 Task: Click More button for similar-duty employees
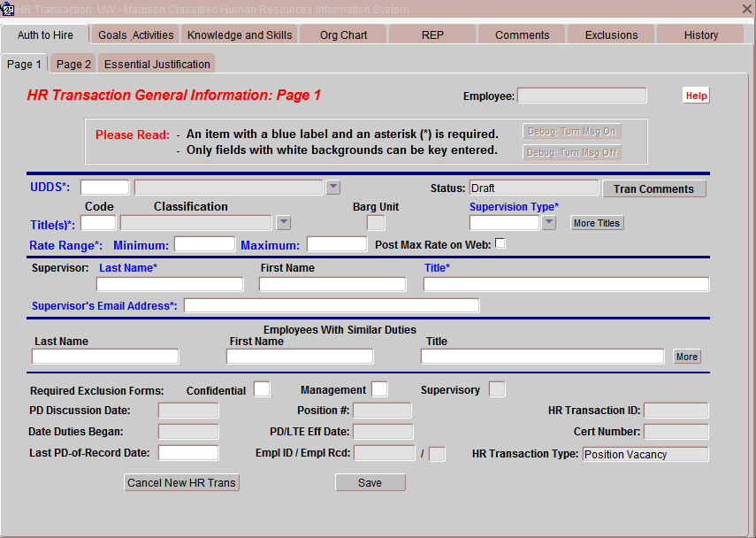point(686,357)
